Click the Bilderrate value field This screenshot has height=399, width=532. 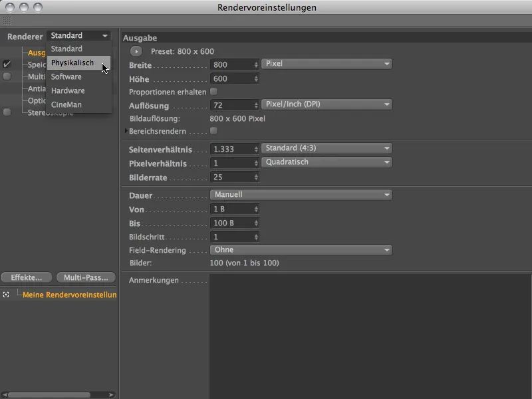click(231, 177)
